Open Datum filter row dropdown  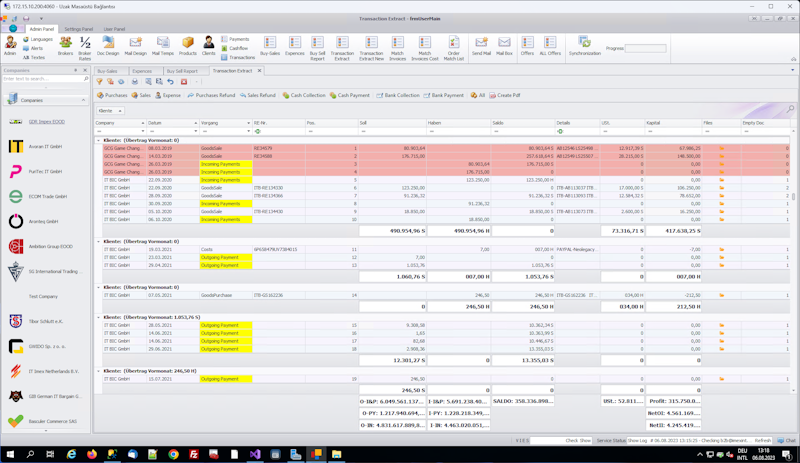pyautogui.click(x=195, y=131)
